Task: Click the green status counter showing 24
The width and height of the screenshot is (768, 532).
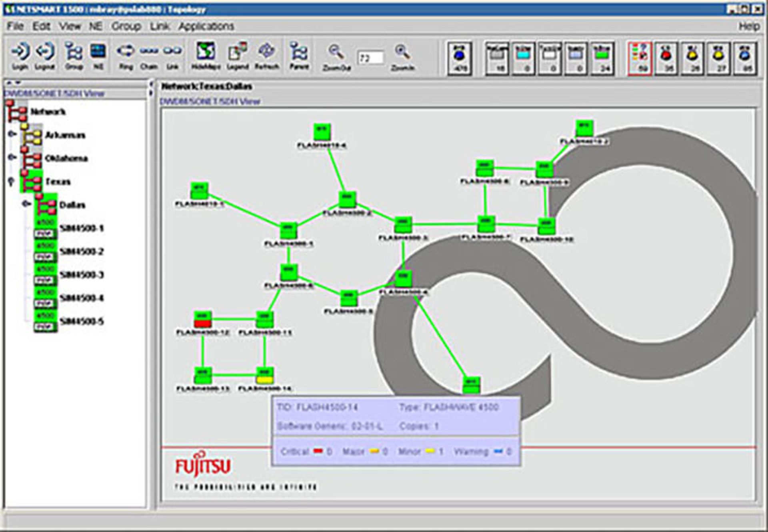Action: (602, 58)
